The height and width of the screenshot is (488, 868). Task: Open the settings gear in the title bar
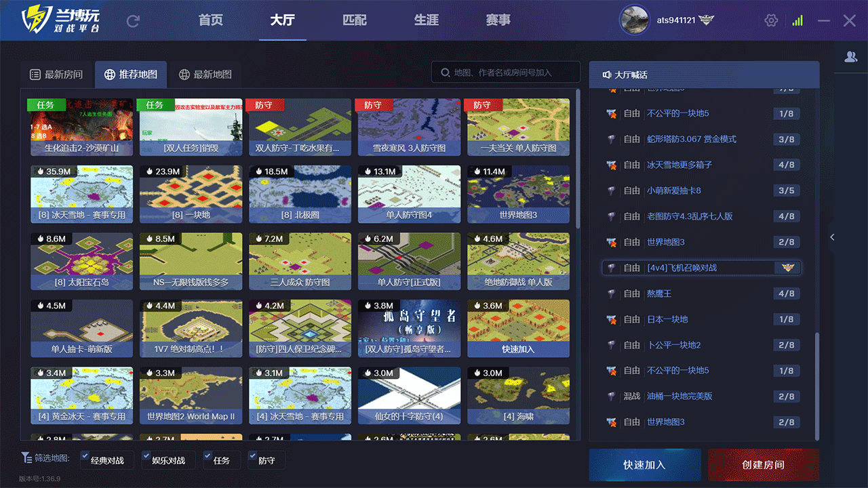(771, 20)
